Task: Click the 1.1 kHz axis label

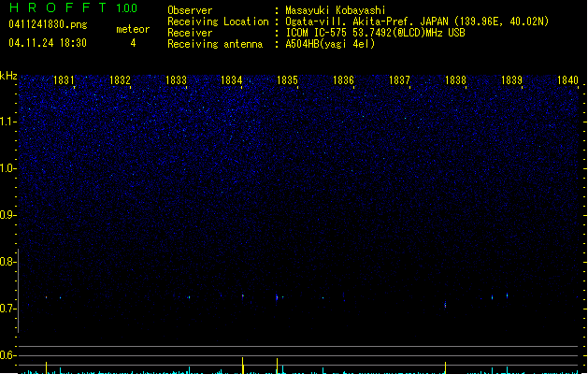Action: 7,122
